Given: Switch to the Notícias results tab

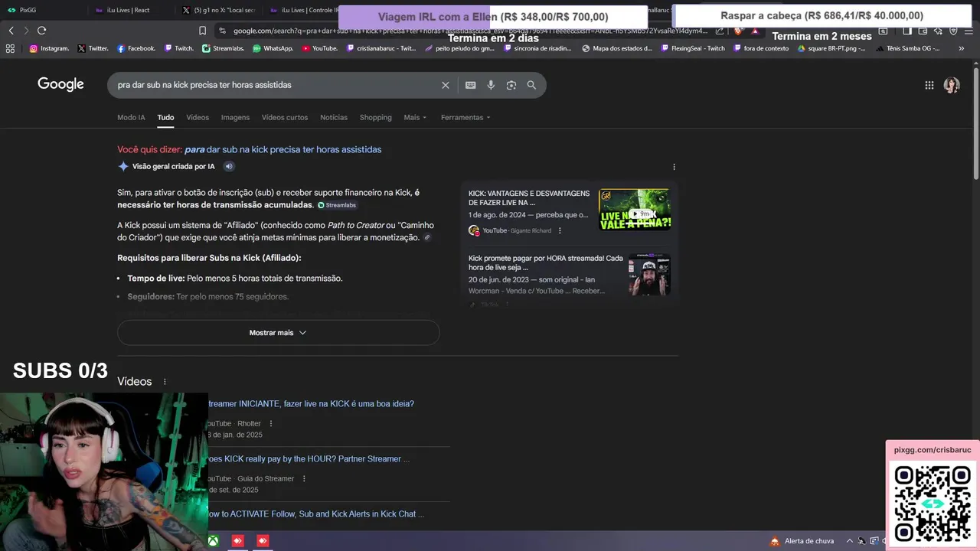Looking at the screenshot, I should pos(334,117).
